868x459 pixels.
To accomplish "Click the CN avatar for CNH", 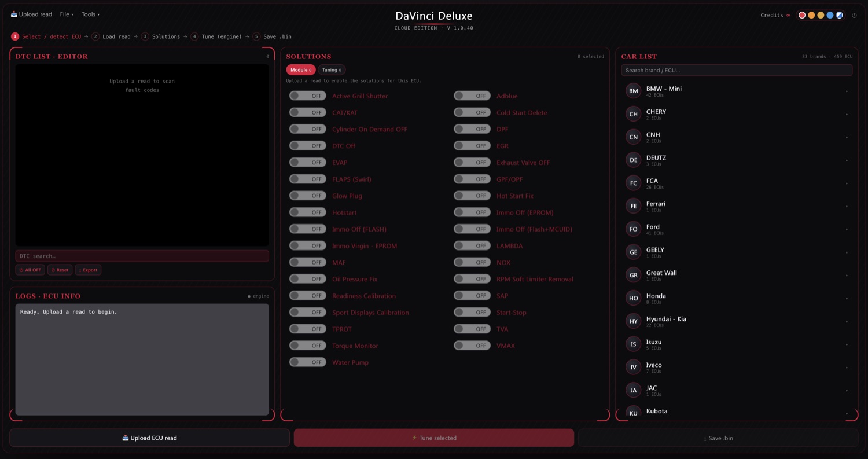I will click(x=633, y=137).
